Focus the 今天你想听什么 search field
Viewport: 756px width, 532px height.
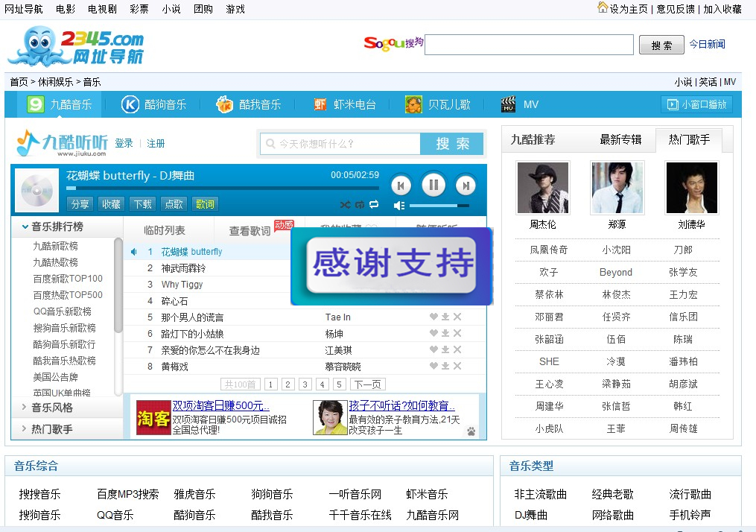tap(340, 144)
